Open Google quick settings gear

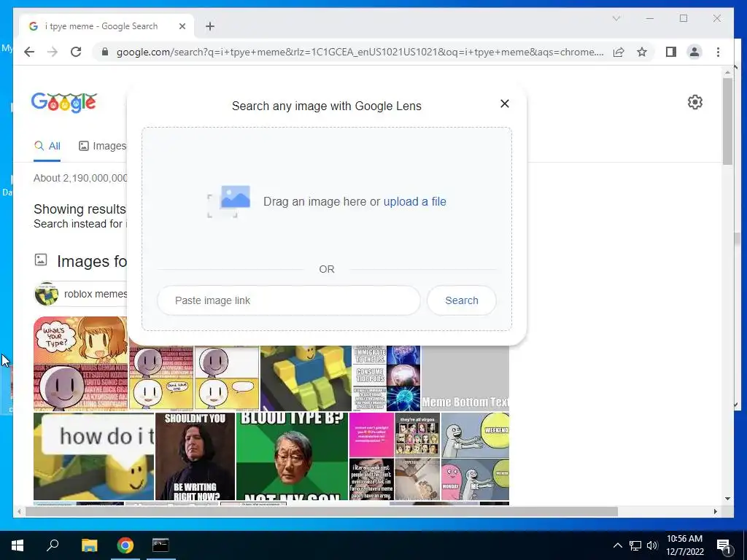(x=694, y=102)
